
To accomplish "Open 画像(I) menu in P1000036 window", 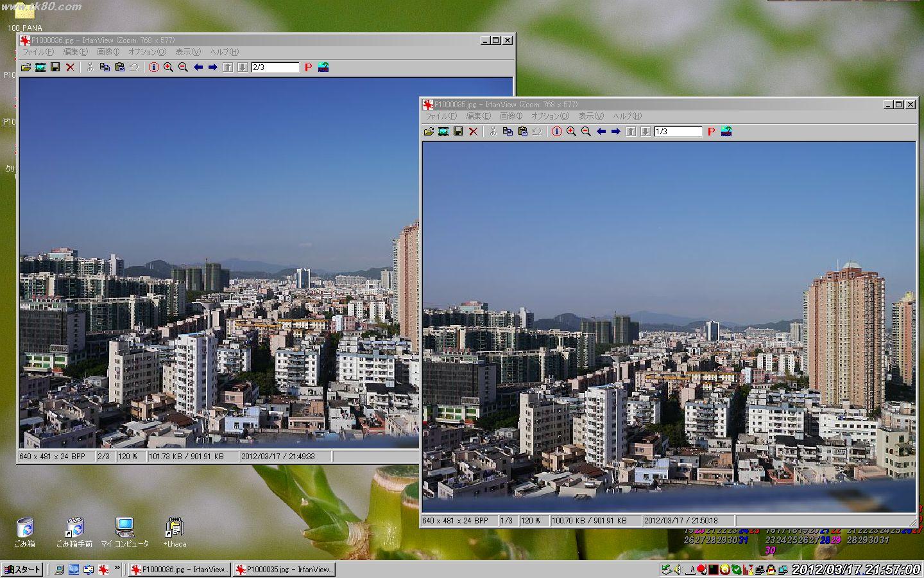I will coord(108,52).
